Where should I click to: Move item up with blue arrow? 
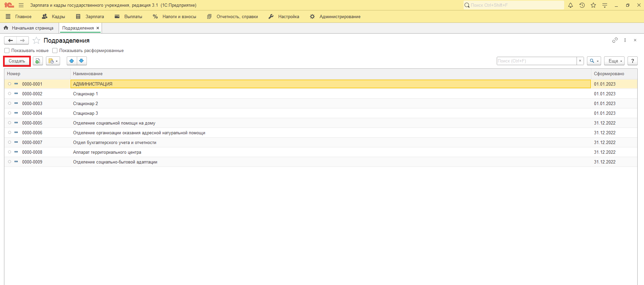coord(71,61)
